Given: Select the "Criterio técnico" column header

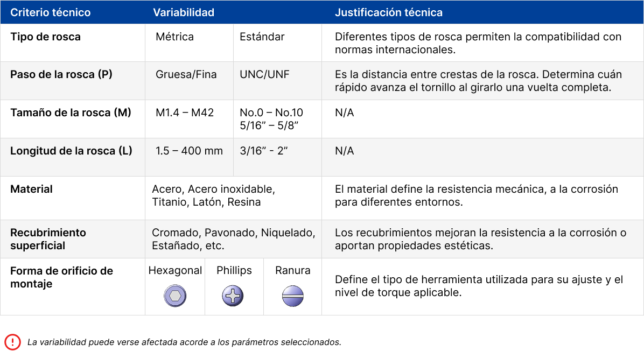Looking at the screenshot, I should pyautogui.click(x=51, y=12).
